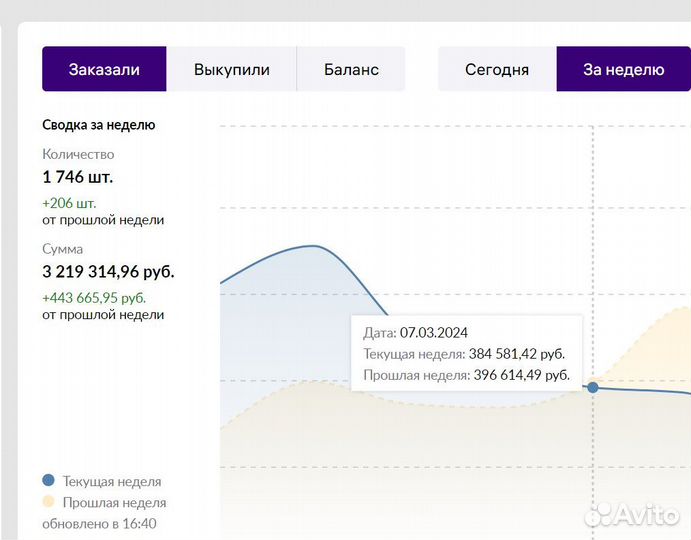Click the tooltip date 07.03.2024

tap(433, 333)
